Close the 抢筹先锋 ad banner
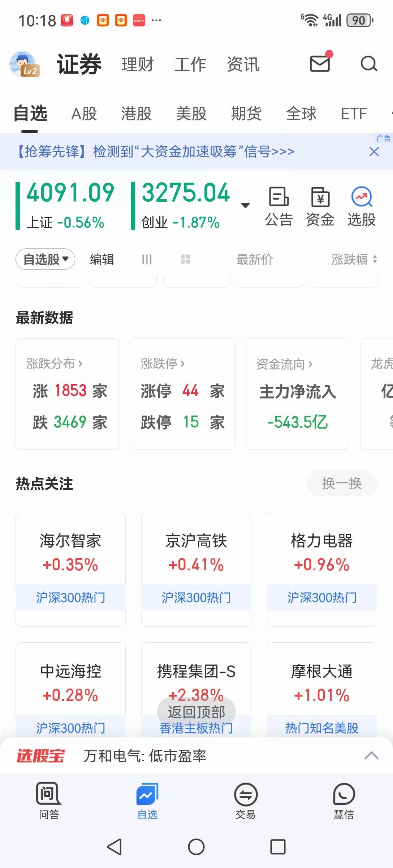The height and width of the screenshot is (868, 393). pos(374,152)
